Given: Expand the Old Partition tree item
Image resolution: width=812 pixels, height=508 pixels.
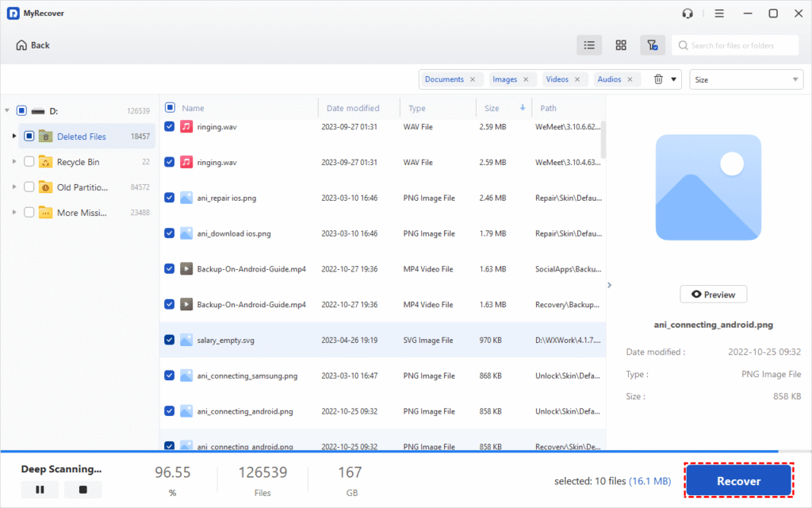Looking at the screenshot, I should pyautogui.click(x=13, y=187).
